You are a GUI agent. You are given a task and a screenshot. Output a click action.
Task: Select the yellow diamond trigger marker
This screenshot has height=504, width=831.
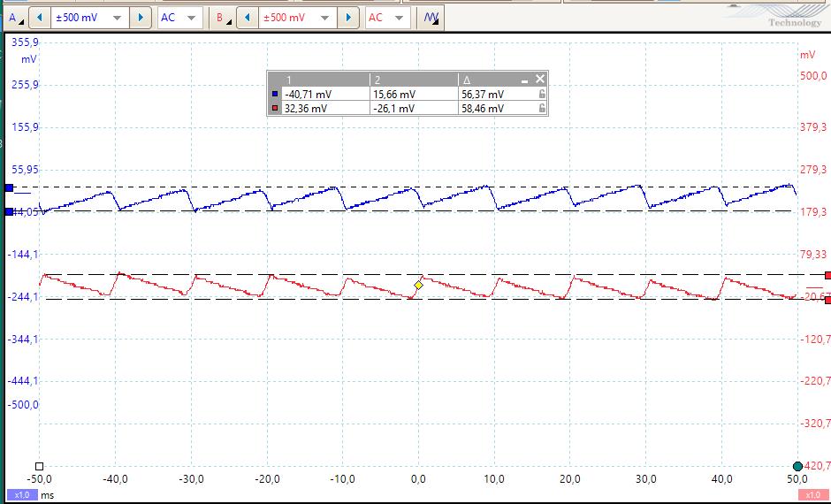418,286
